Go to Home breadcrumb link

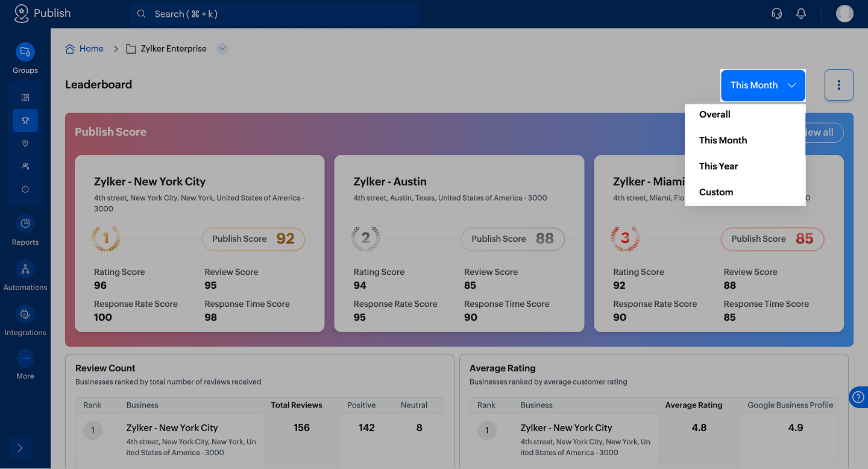coord(91,49)
